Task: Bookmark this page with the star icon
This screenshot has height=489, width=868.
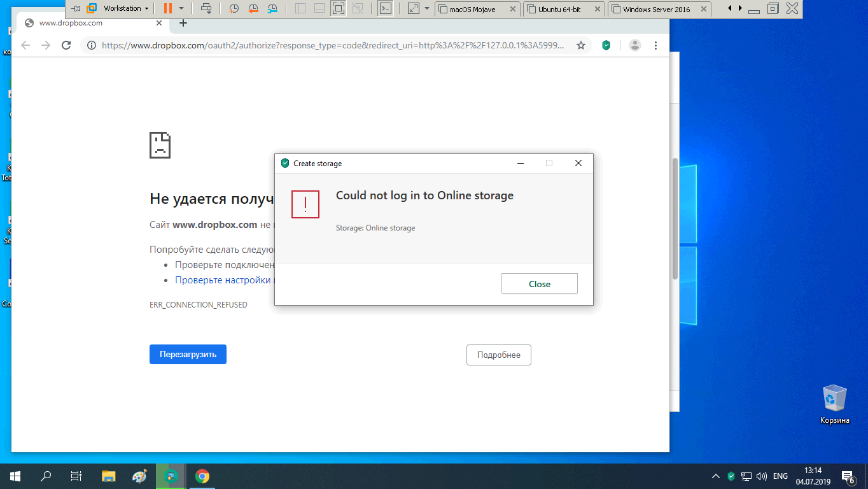Action: [581, 45]
